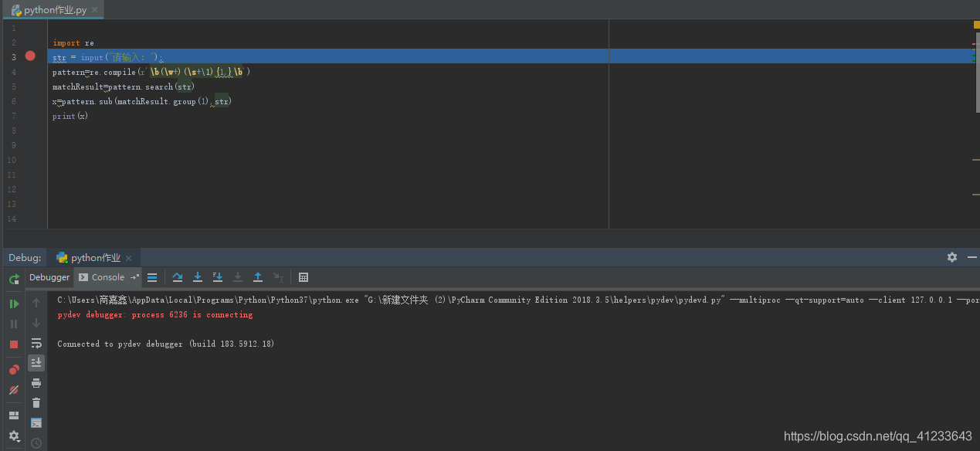Toggle scroll to end in console
Image resolution: width=980 pixels, height=451 pixels.
click(x=36, y=362)
